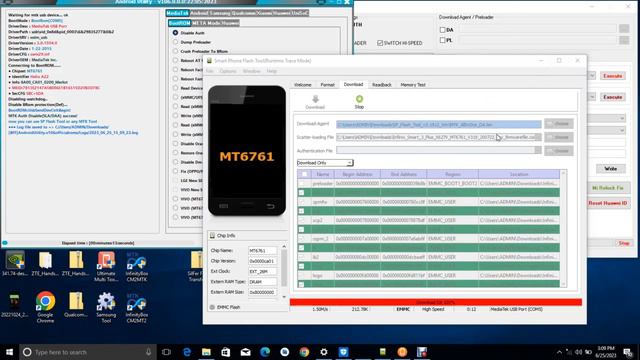Click the Chip Info scroll-up arrow
The image size is (640, 360).
tap(284, 247)
